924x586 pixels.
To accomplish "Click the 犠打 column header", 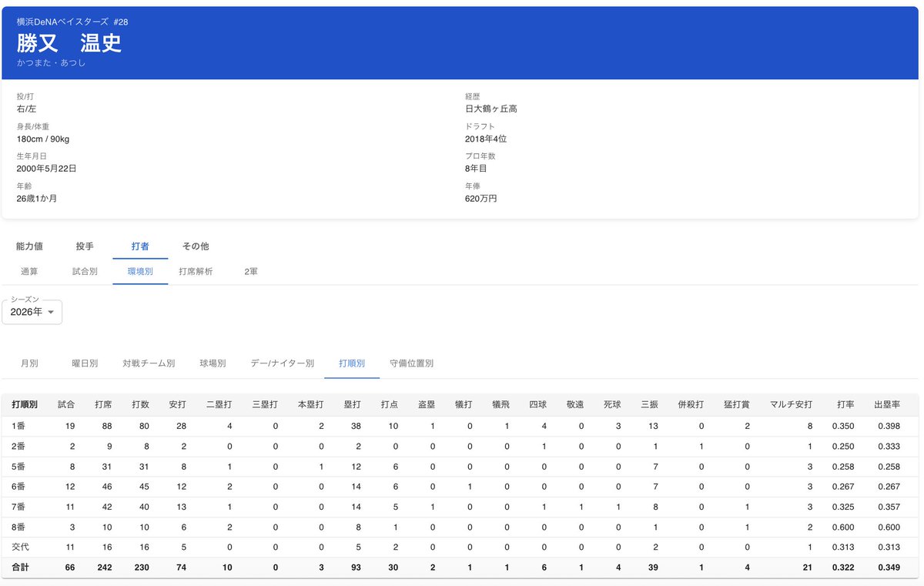I will (x=464, y=404).
